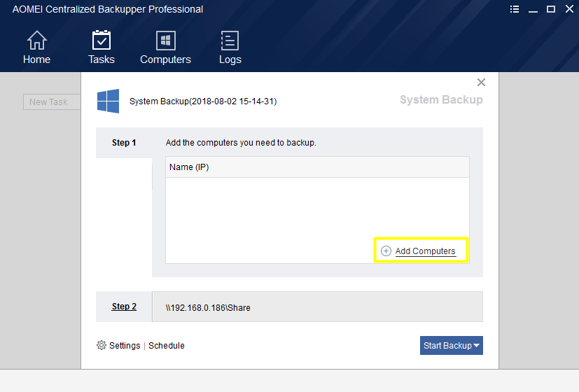Open the Computers section
Image resolution: width=579 pixels, height=392 pixels.
165,48
